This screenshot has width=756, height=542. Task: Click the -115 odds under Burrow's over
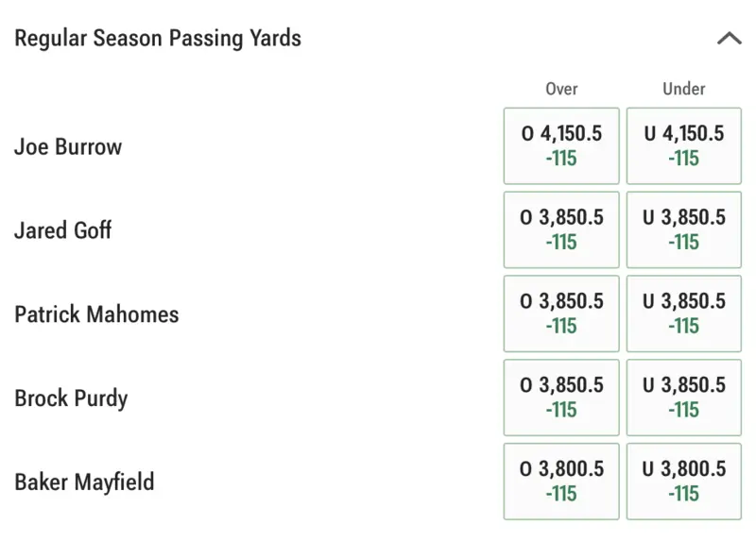pos(561,159)
